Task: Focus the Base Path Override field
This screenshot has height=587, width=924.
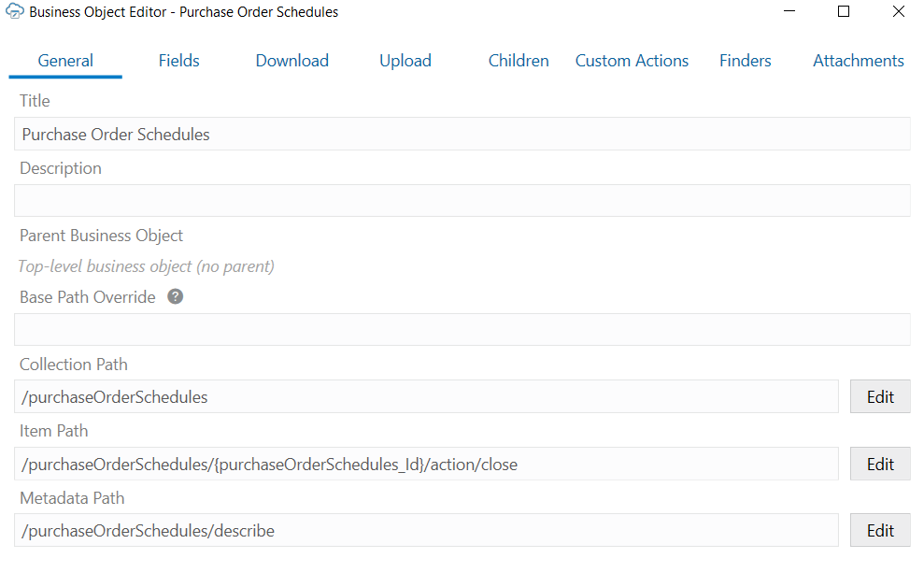Action: coord(462,329)
